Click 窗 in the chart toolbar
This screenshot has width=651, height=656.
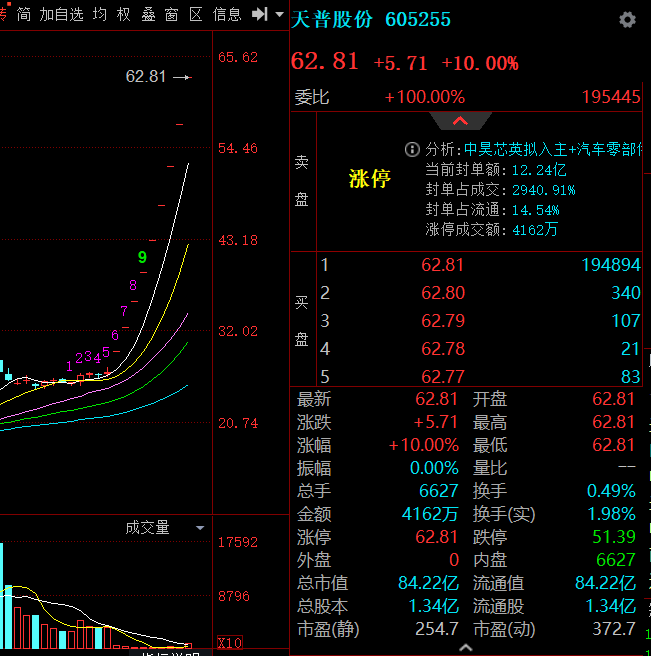point(172,15)
